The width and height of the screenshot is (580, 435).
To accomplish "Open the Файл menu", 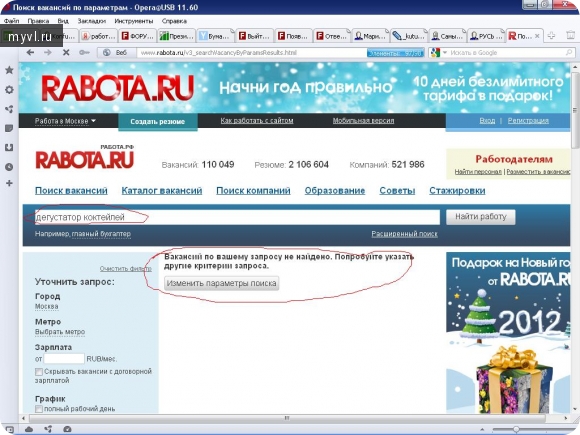I will click(11, 21).
